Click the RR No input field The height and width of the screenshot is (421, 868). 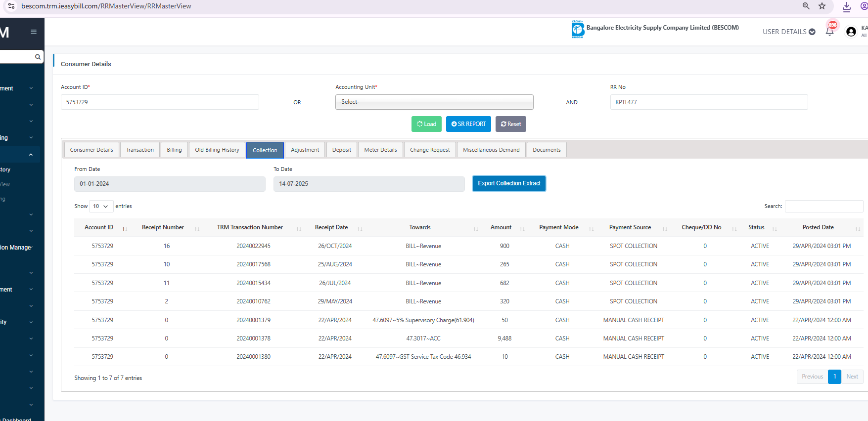[709, 102]
